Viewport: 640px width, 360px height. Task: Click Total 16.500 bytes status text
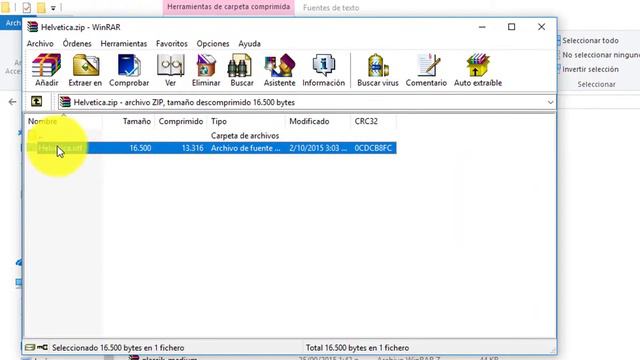pyautogui.click(x=358, y=348)
